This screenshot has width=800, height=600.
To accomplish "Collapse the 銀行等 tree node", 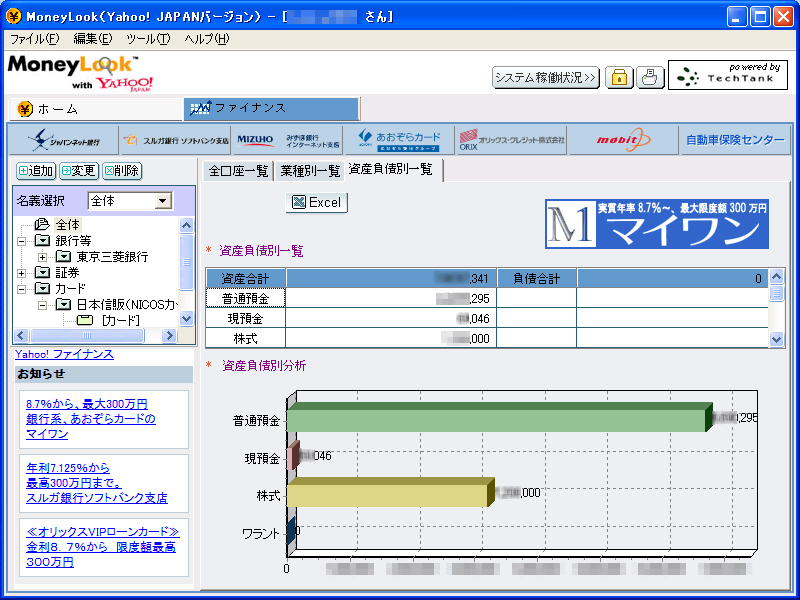I will (x=21, y=241).
